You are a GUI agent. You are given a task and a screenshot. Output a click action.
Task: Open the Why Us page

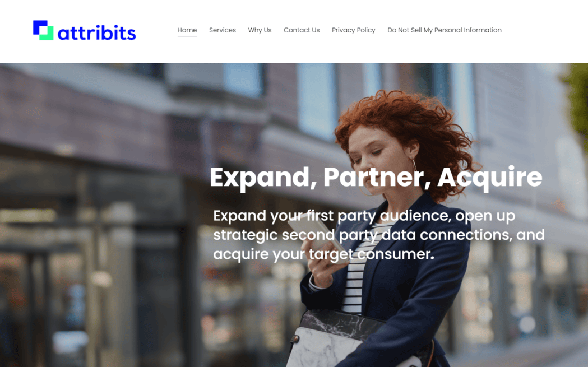(260, 30)
